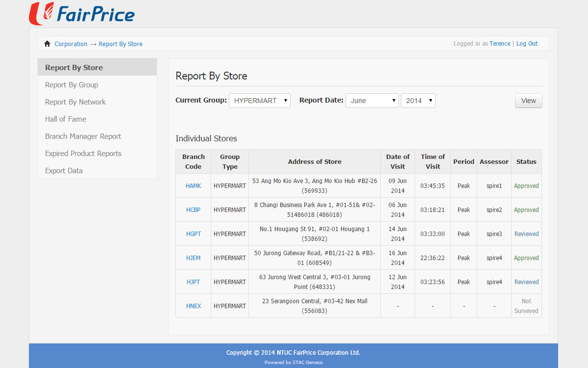Click the Hougang St 91 address cell
588x368 pixels.
[315, 234]
